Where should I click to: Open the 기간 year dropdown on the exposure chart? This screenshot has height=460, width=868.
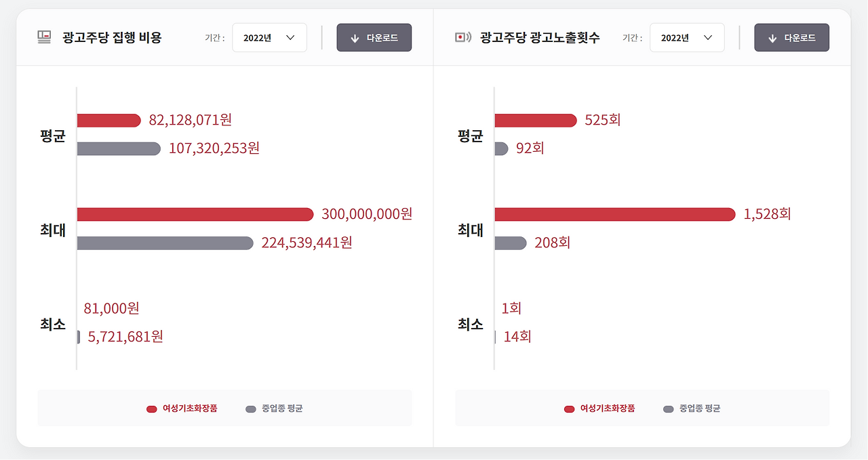tap(687, 37)
